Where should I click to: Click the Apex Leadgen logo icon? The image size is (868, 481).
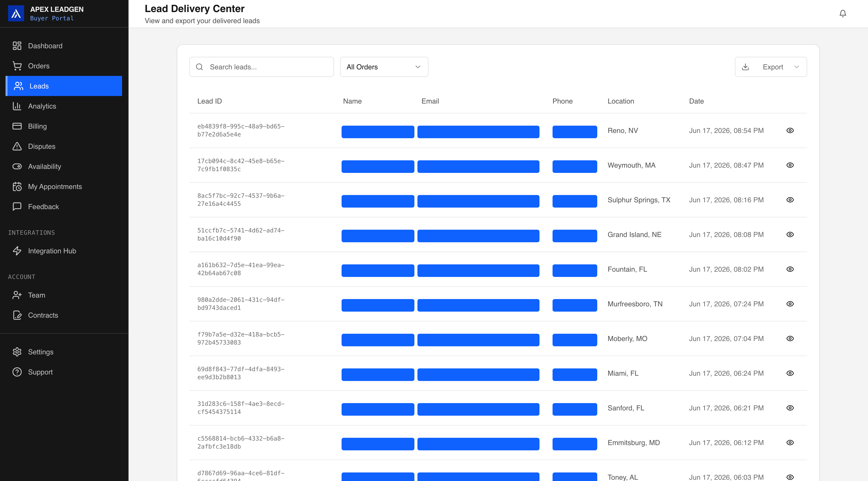coord(16,14)
